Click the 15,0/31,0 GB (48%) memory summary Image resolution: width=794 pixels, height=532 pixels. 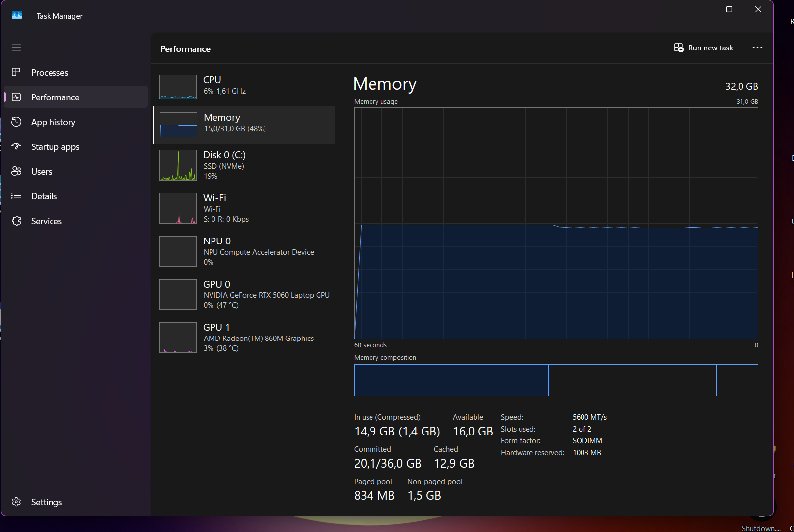pos(235,129)
